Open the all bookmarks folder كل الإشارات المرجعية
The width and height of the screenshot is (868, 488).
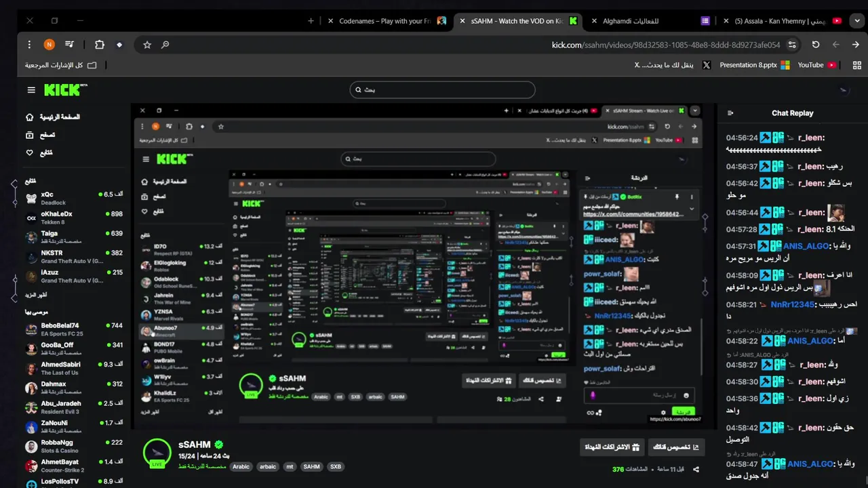click(61, 65)
